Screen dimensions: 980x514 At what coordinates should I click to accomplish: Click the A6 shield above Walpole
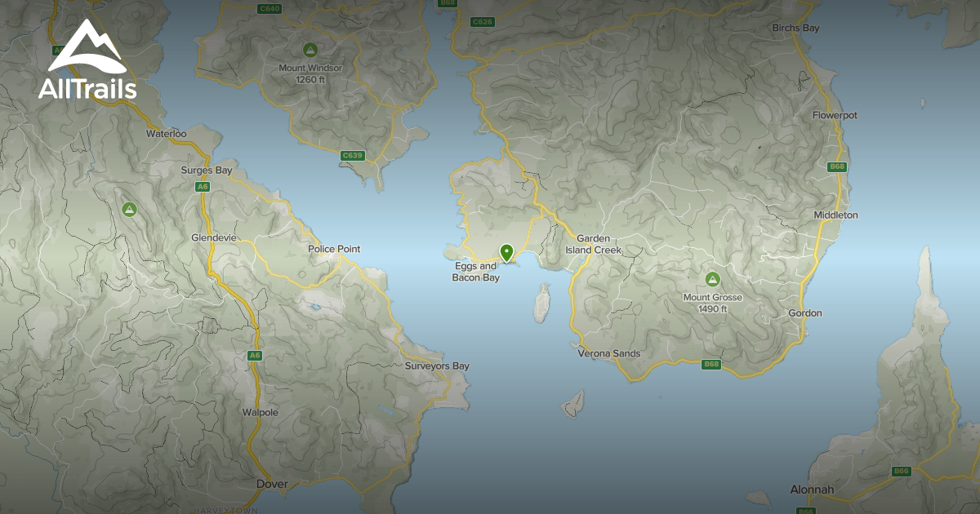pyautogui.click(x=255, y=355)
